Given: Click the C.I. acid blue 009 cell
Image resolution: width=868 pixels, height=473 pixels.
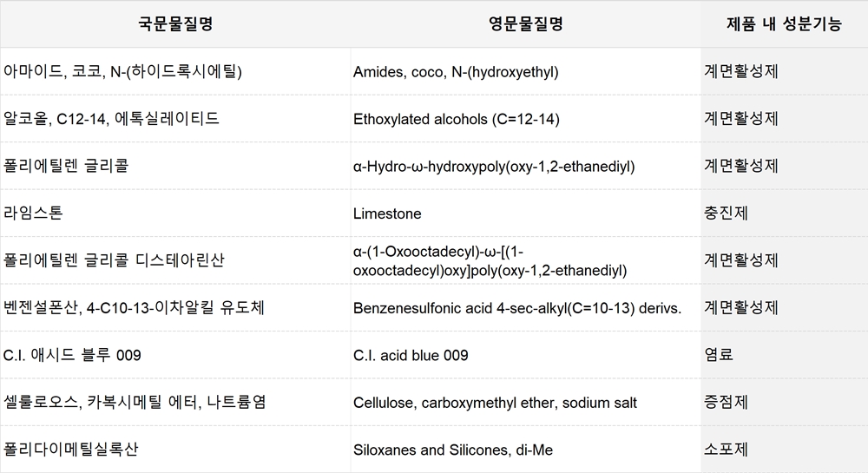Looking at the screenshot, I should (525, 355).
